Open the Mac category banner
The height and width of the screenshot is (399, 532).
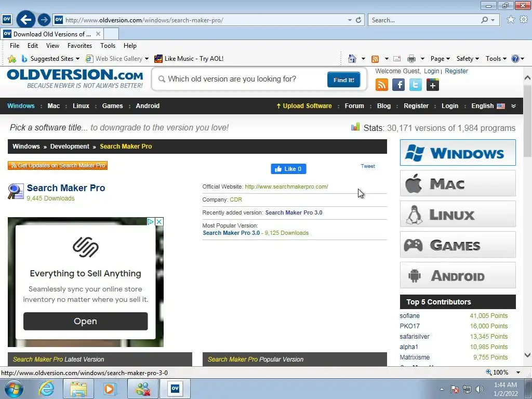[x=458, y=183]
